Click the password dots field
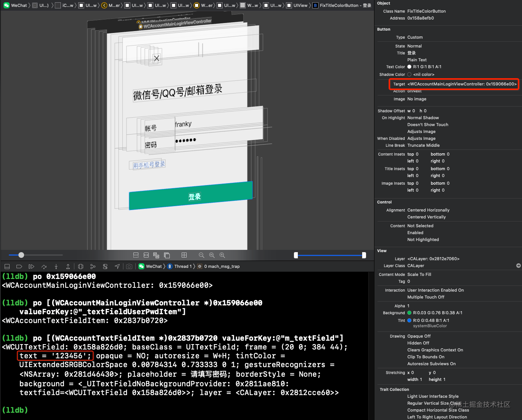This screenshot has width=522, height=420. click(186, 140)
